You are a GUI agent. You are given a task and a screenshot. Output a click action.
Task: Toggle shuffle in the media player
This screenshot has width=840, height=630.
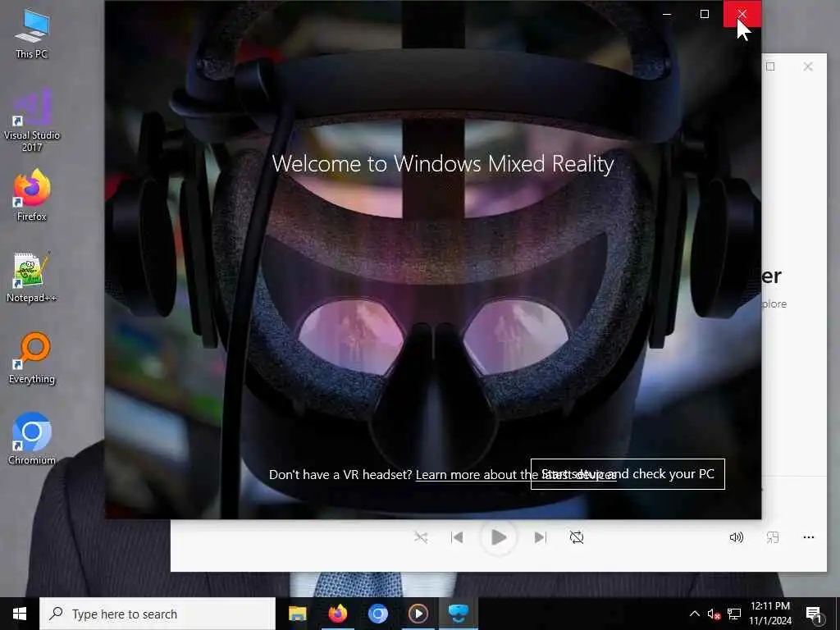coord(421,537)
